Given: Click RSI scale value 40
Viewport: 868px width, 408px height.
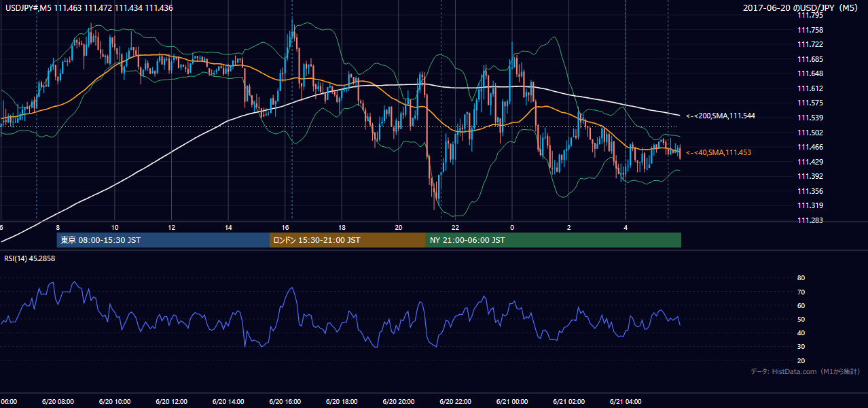Looking at the screenshot, I should (x=801, y=333).
